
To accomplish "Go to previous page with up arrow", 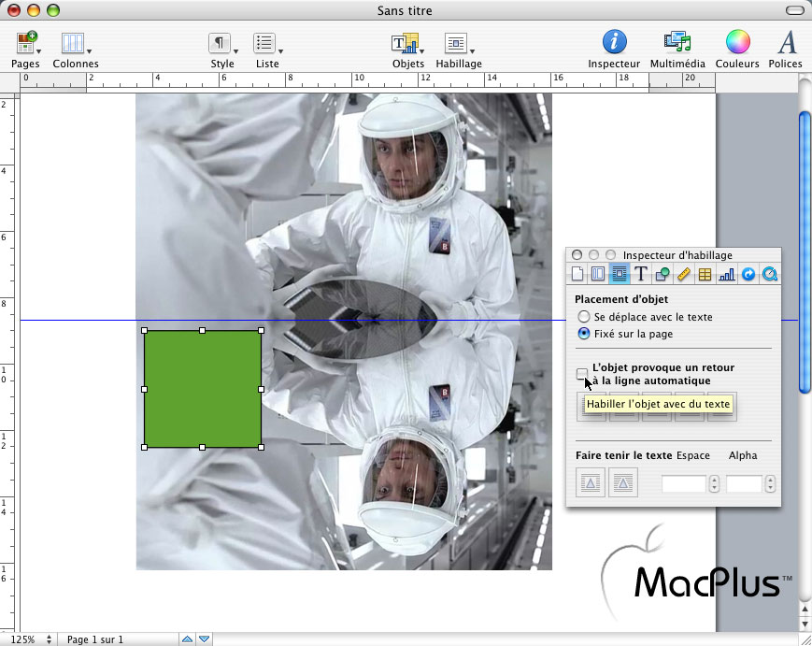I will click(x=188, y=639).
